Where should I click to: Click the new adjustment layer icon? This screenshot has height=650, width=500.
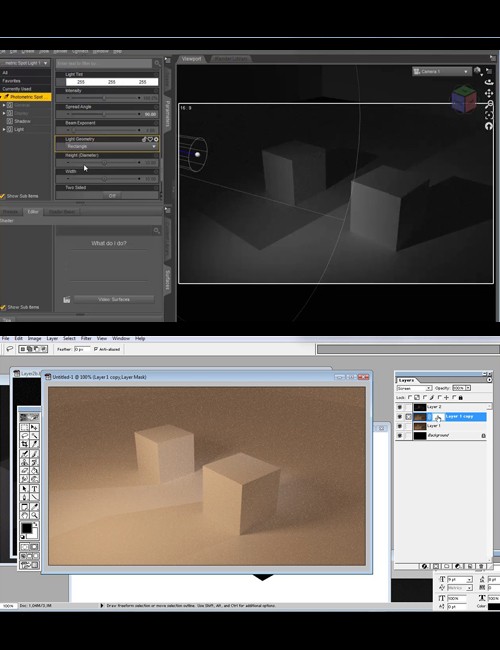click(x=458, y=566)
